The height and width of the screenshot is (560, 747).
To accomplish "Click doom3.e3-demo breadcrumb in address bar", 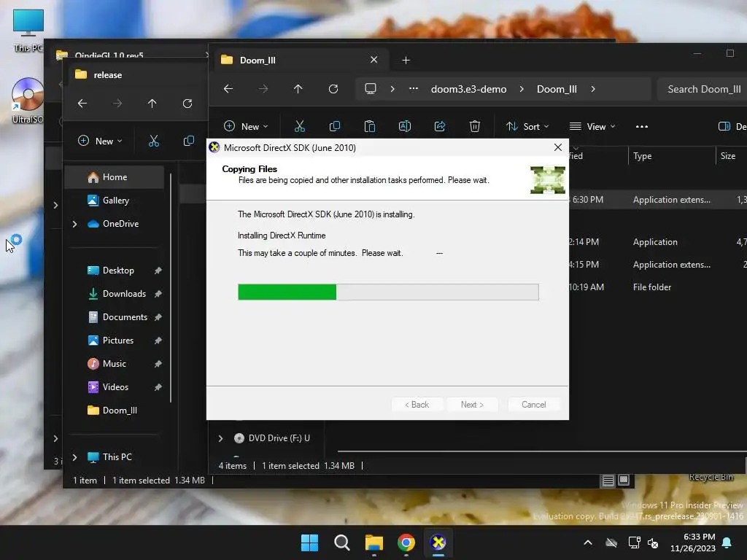I will tap(469, 89).
